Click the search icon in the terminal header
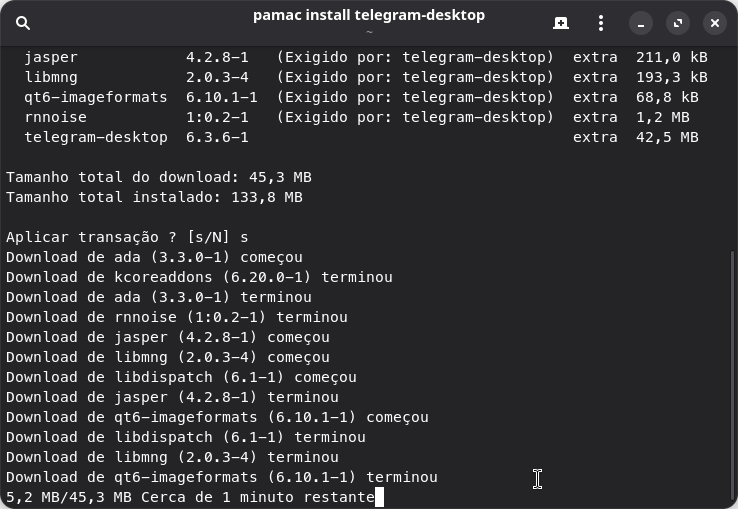 [x=24, y=23]
